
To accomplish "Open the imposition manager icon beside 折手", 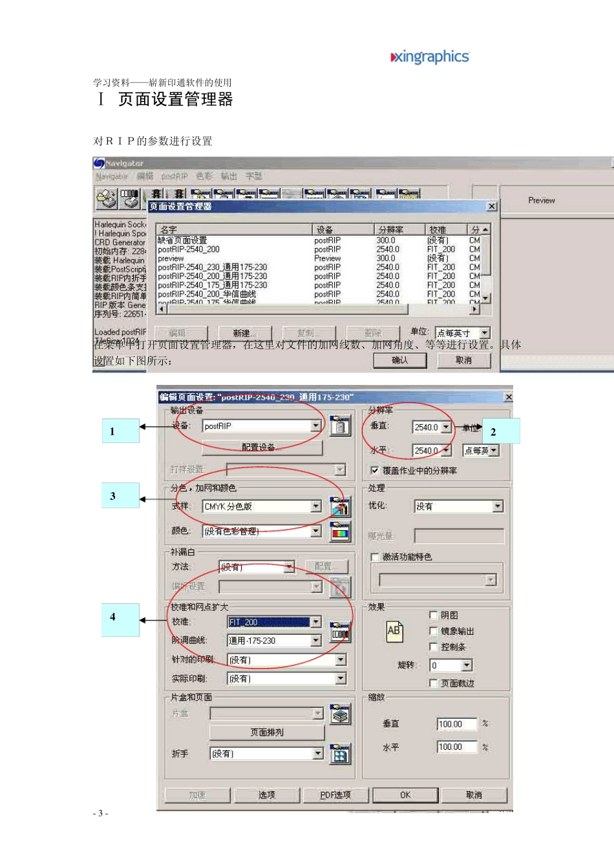I will [340, 754].
